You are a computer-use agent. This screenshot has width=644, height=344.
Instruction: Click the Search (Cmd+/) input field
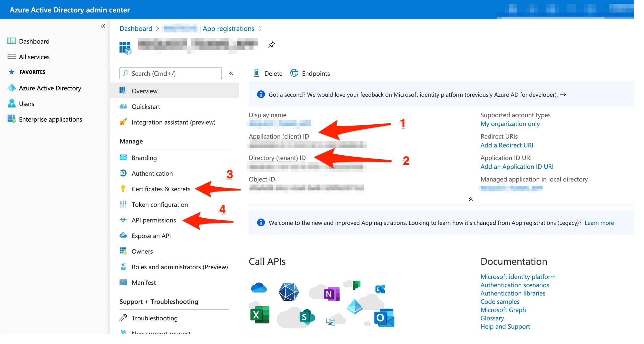171,73
